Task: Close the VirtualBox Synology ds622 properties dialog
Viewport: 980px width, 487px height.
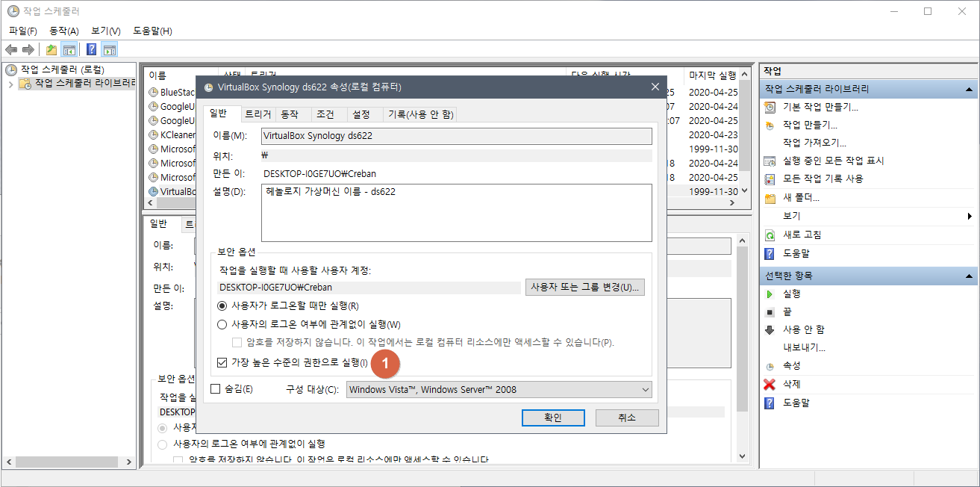Action: coord(655,87)
